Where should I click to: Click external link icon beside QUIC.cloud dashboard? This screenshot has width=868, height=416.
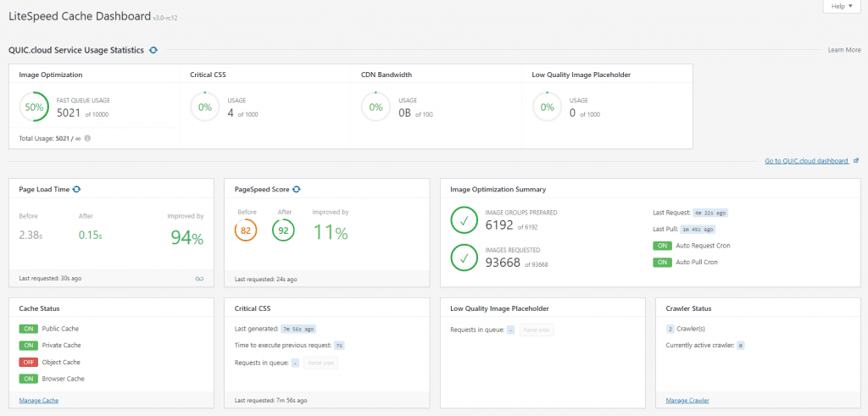(855, 160)
